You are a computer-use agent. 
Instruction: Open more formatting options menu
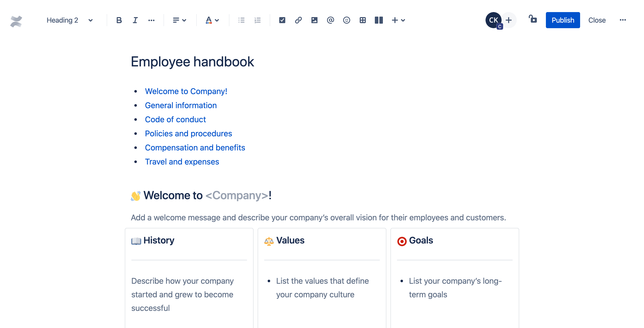coord(151,20)
